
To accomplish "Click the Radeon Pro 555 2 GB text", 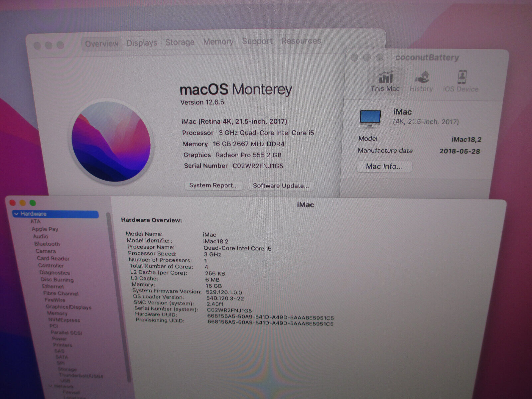I will (249, 155).
